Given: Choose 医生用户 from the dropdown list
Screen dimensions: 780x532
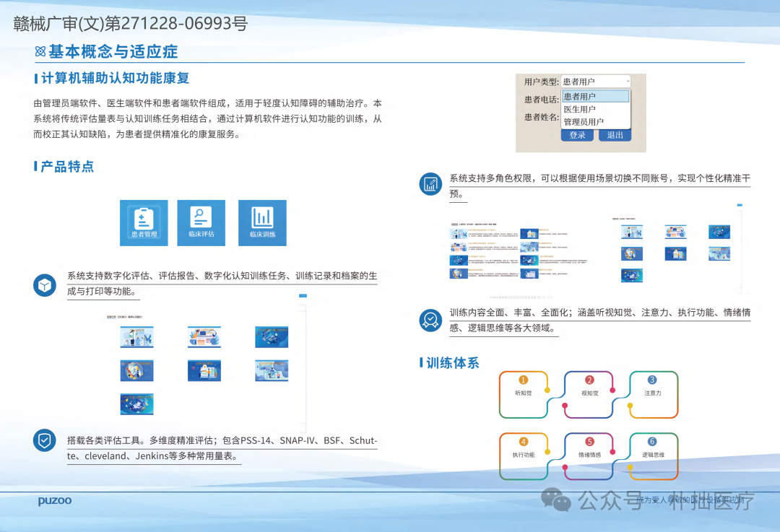Looking at the screenshot, I should (x=595, y=109).
